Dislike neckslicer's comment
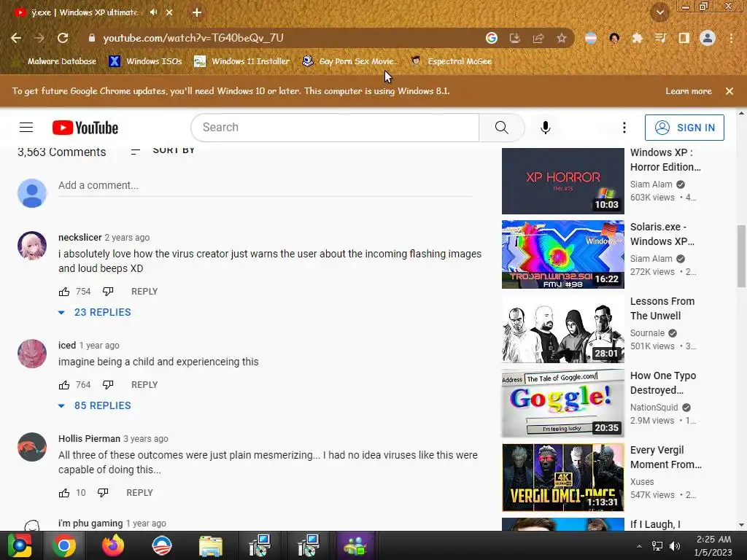 (x=108, y=292)
